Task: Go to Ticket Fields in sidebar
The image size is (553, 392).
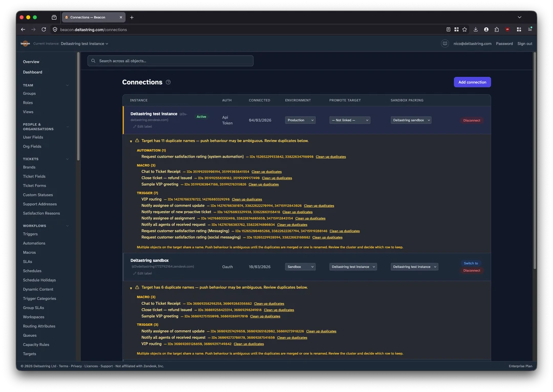Action: [x=34, y=176]
